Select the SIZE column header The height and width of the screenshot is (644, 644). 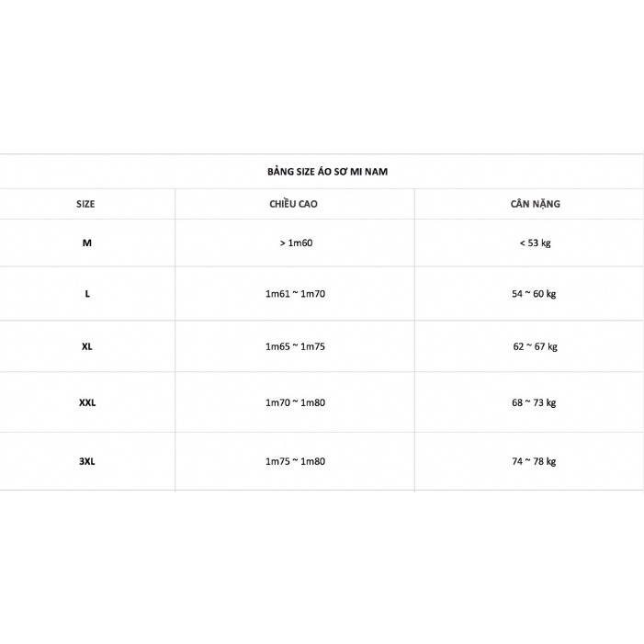[x=85, y=204]
